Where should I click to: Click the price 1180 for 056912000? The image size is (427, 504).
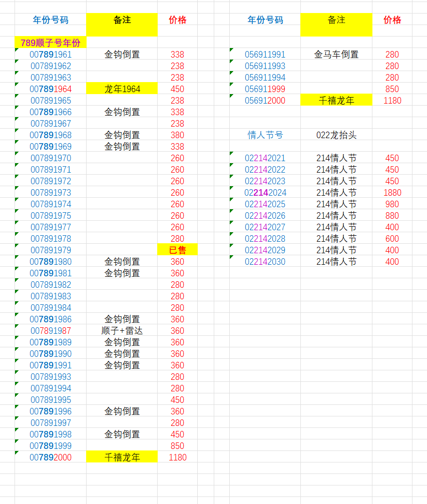pyautogui.click(x=392, y=101)
